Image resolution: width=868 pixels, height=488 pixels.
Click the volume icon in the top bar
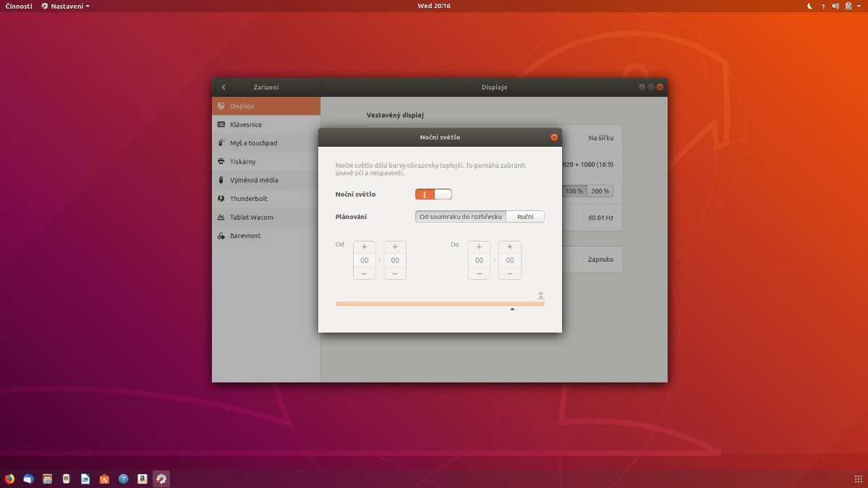(835, 6)
